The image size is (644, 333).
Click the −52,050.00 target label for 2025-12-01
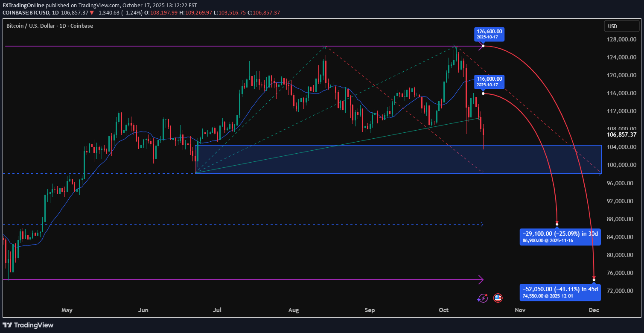click(x=559, y=292)
